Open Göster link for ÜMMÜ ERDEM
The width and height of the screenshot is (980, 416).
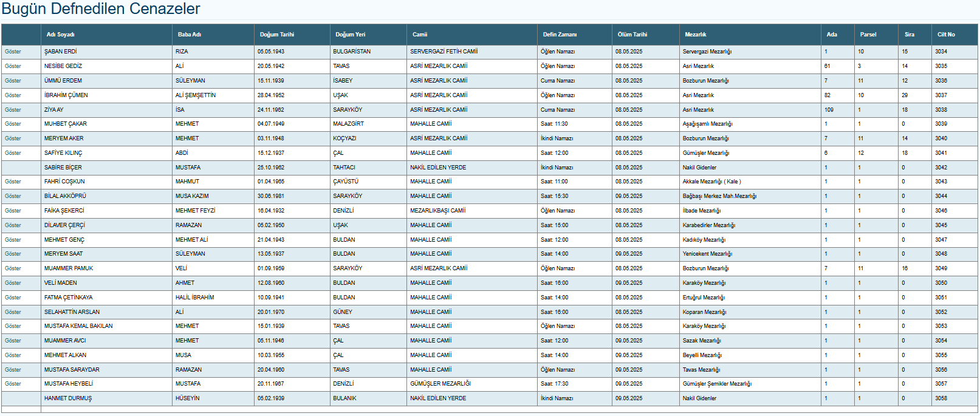pos(13,81)
